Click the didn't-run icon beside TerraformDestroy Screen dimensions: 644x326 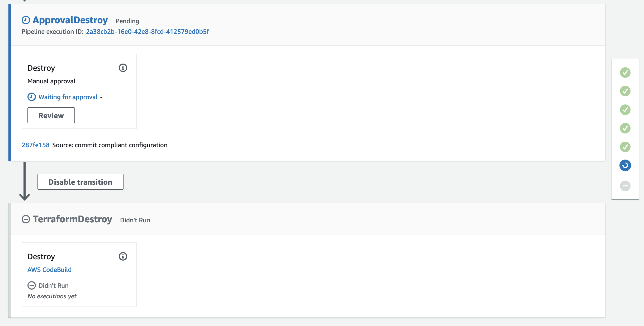pyautogui.click(x=26, y=219)
